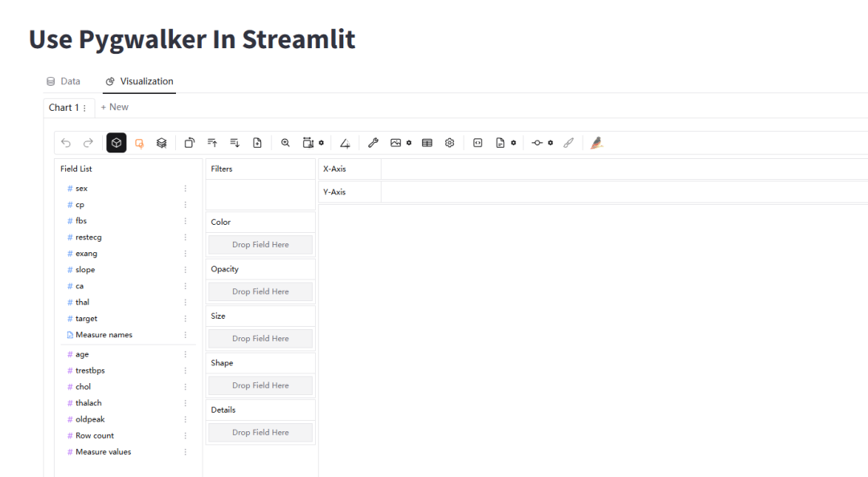
Task: Click the transpose axes icon
Action: tap(190, 143)
